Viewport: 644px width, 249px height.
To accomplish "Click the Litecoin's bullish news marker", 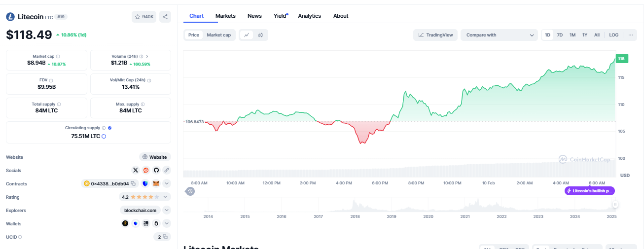I will [x=590, y=191].
